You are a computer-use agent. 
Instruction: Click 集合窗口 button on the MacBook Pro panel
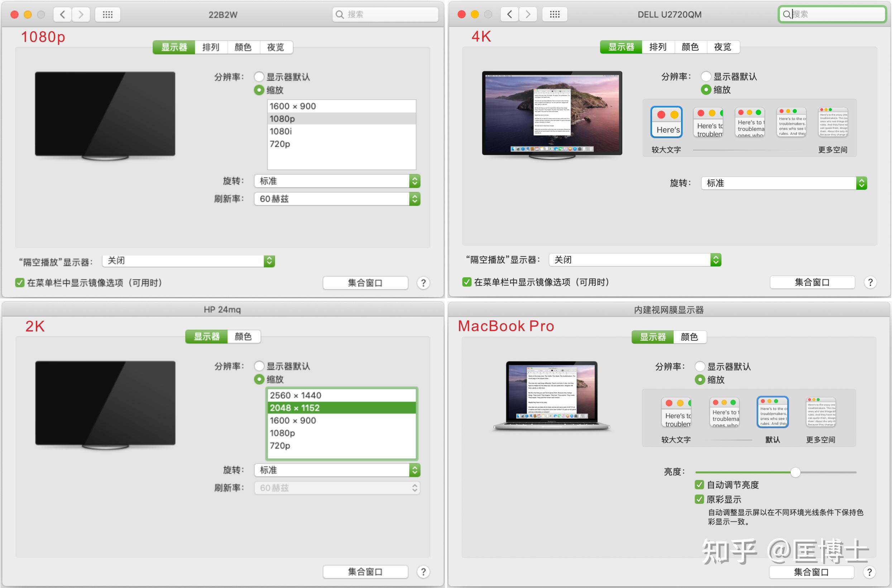tap(812, 572)
